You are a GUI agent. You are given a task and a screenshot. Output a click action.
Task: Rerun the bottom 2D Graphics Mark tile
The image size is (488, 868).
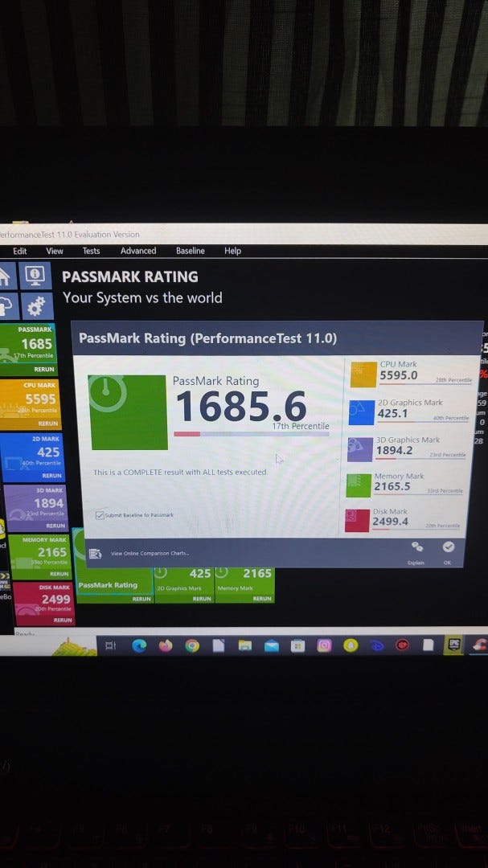(202, 599)
